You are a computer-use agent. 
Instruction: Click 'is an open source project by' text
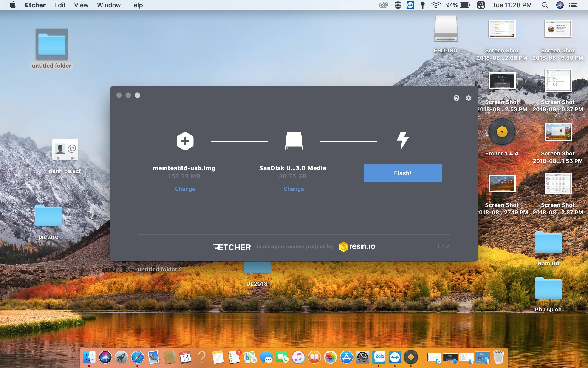point(294,247)
